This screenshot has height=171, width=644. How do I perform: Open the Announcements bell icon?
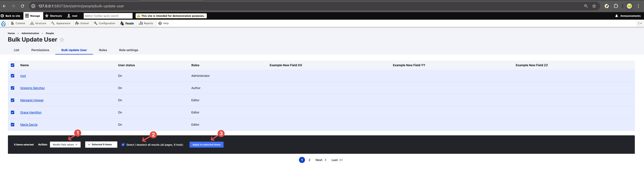coord(617,16)
